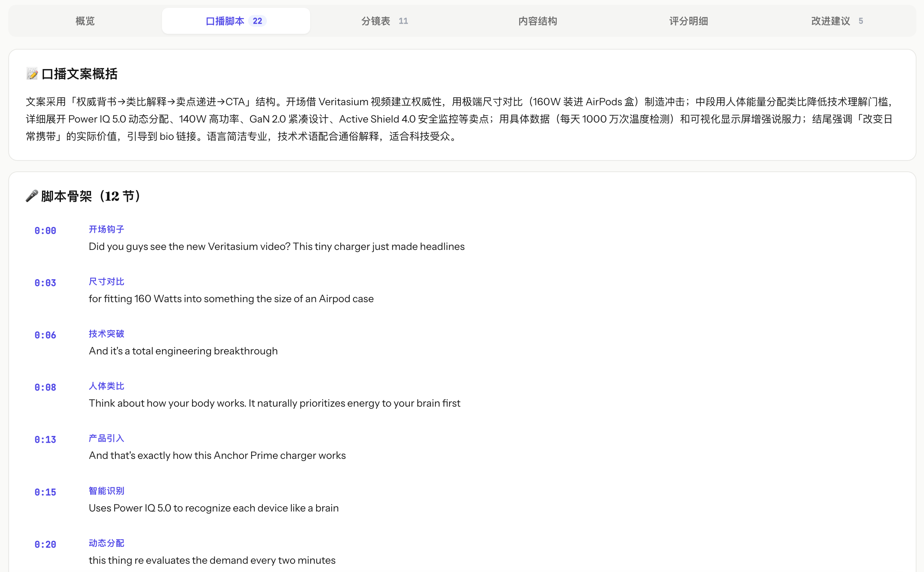Jump to timestamp 0:08
This screenshot has width=924, height=572.
tap(45, 387)
